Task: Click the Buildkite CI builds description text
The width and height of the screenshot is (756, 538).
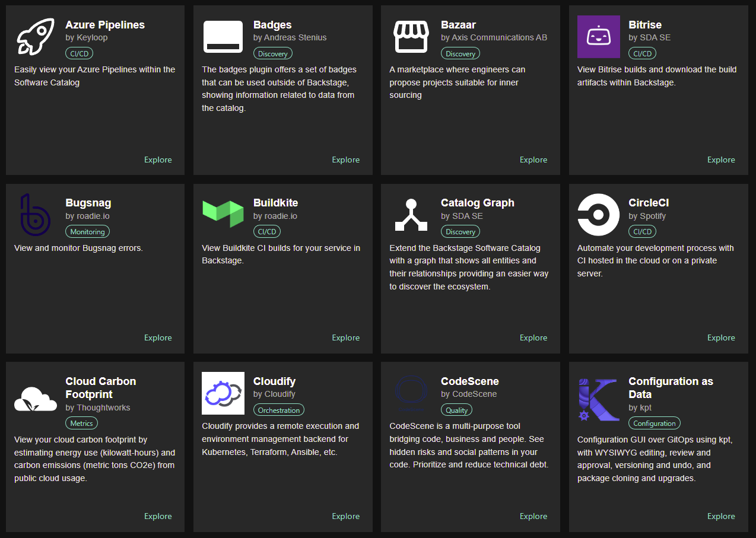Action: [x=281, y=254]
